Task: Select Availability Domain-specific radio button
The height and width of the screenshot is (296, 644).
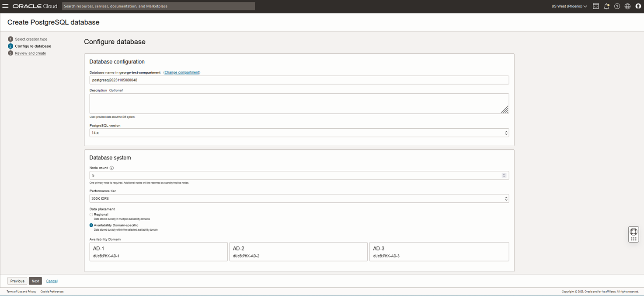Action: (91, 225)
